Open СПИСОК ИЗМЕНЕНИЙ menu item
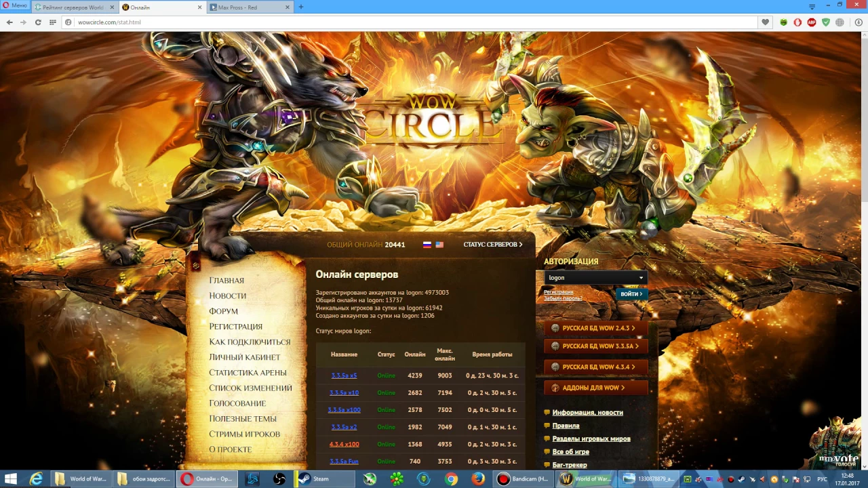The height and width of the screenshot is (488, 868). (x=250, y=388)
